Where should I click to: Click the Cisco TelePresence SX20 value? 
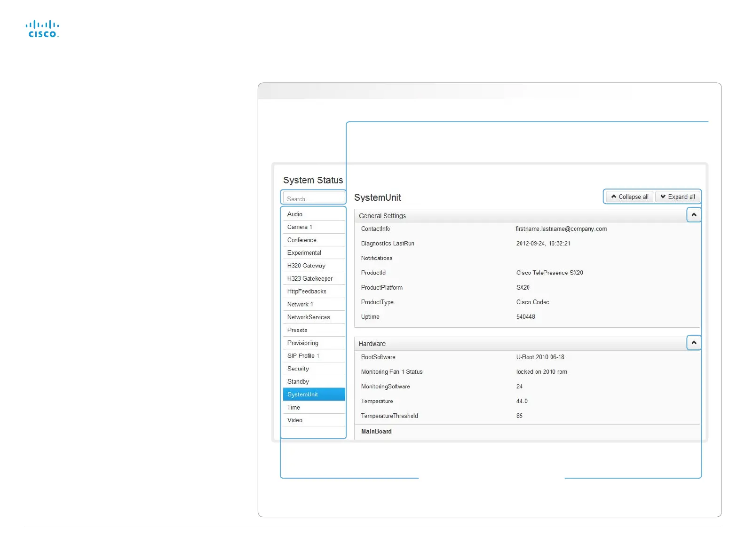[x=549, y=273]
